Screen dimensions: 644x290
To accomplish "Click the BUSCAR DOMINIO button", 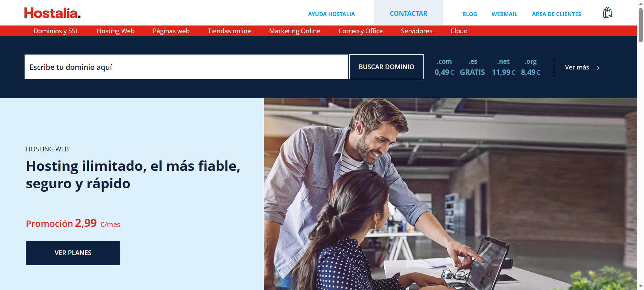I will (387, 67).
